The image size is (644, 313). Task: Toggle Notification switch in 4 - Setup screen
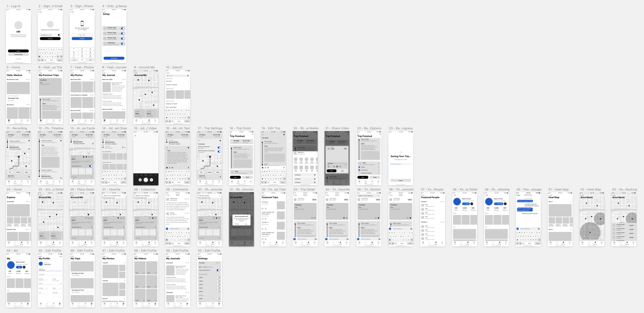click(122, 44)
